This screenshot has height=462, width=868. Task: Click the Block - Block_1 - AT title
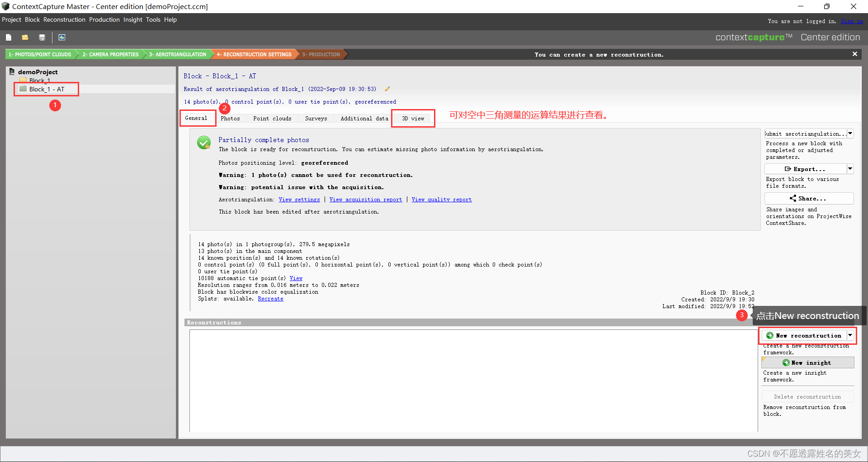tap(220, 76)
